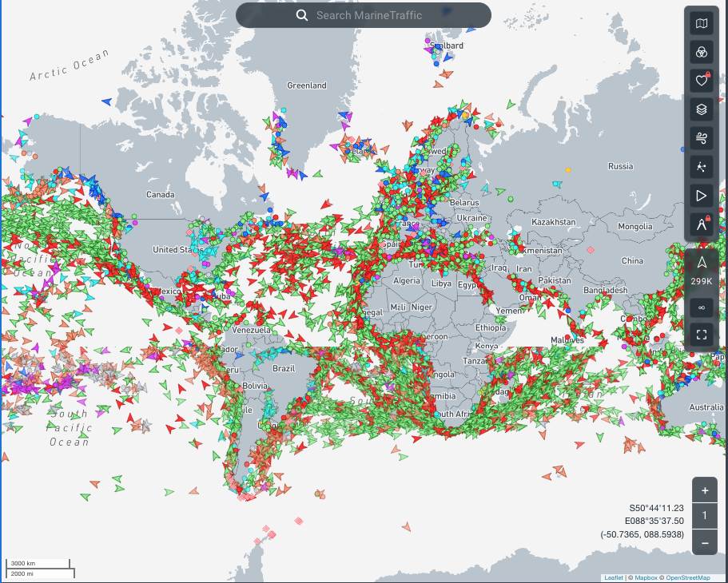
Task: Click the Arctic Ocean label
Action: click(x=70, y=65)
